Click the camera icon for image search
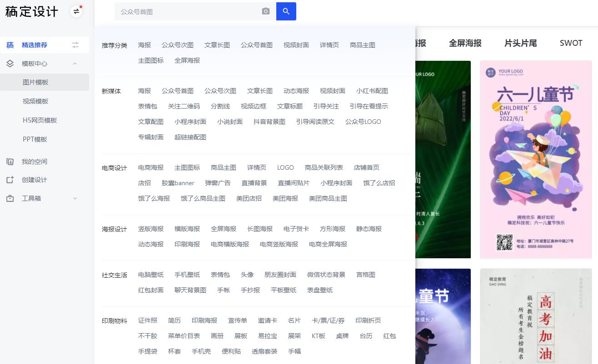 coord(265,11)
